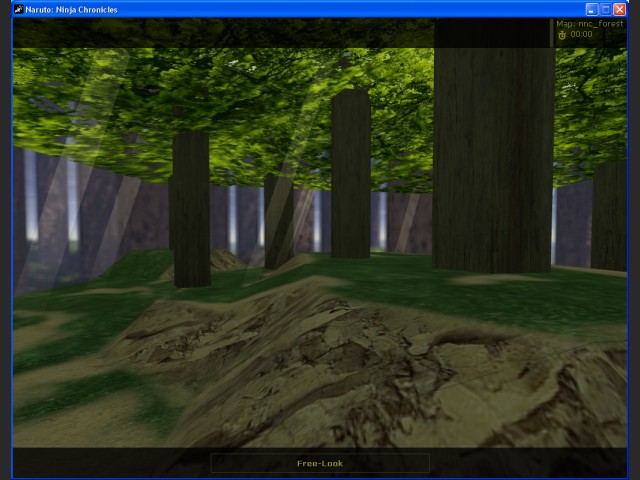The image size is (640, 480).
Task: Maximize the Naruto: Ninja Chronicles window
Action: tap(606, 9)
